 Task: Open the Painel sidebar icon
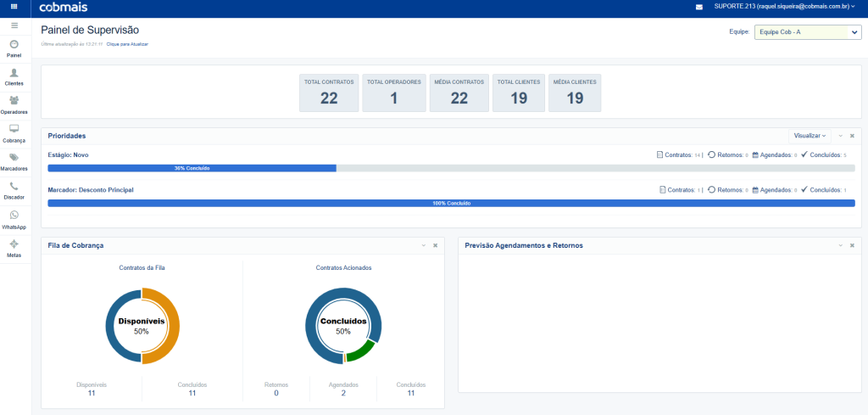14,44
